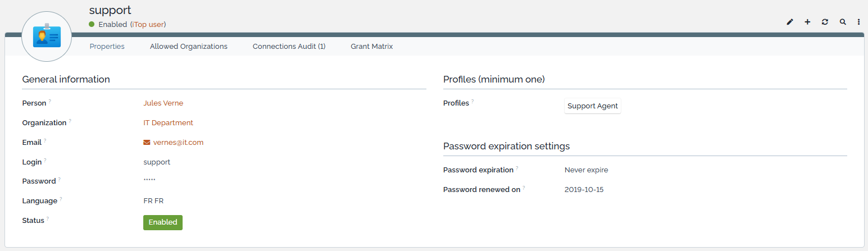The width and height of the screenshot is (868, 251).
Task: Click the plus icon to create new user
Action: click(807, 22)
